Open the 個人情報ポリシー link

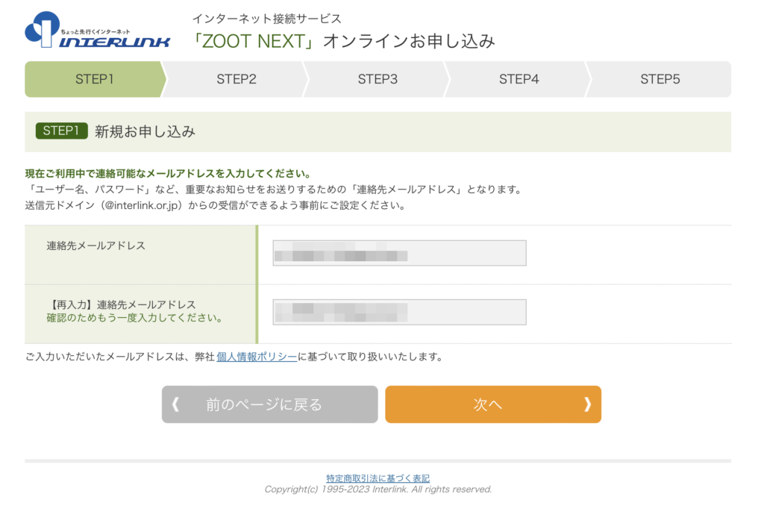pos(257,357)
